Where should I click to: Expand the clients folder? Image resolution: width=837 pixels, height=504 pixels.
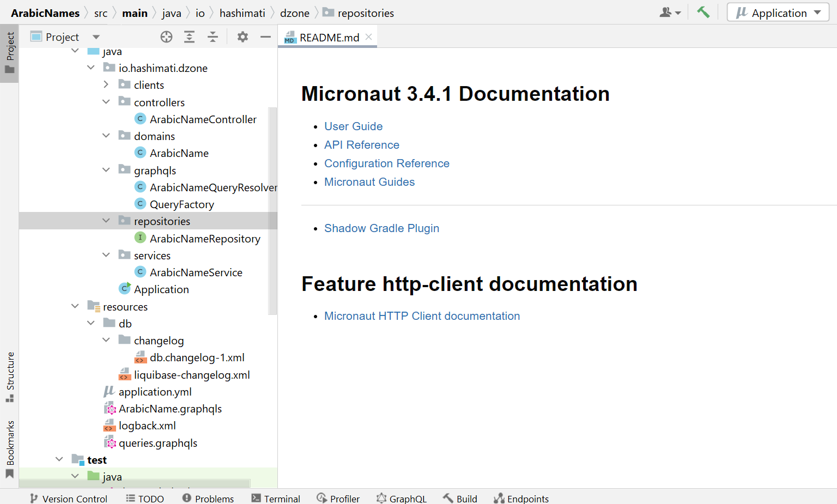(x=106, y=84)
